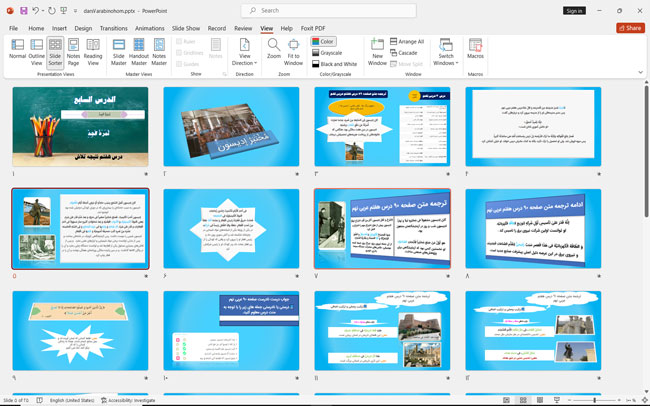Adjust the zoom slider in status bar
650x406 pixels.
point(595,400)
